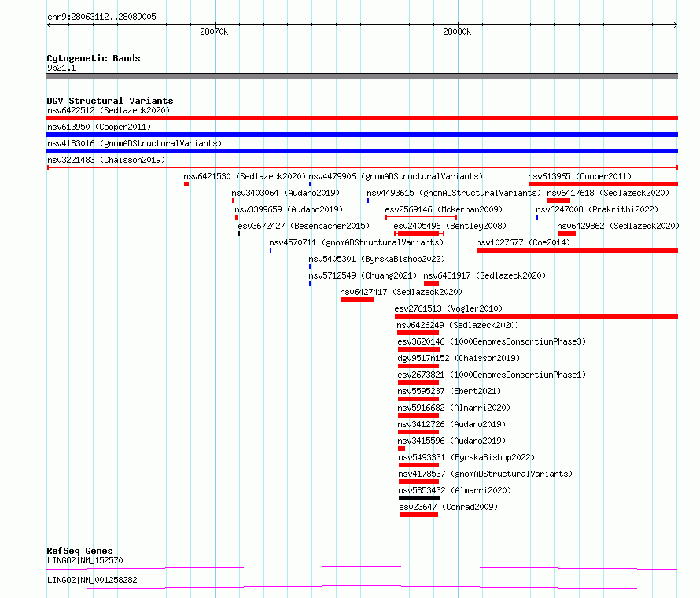Open the nsv5595237 (Ebert2021) label
Screen dimensions: 700x598
tap(449, 391)
